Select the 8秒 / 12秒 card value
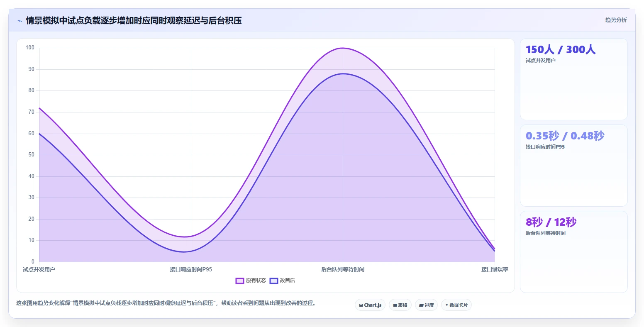 (x=551, y=222)
